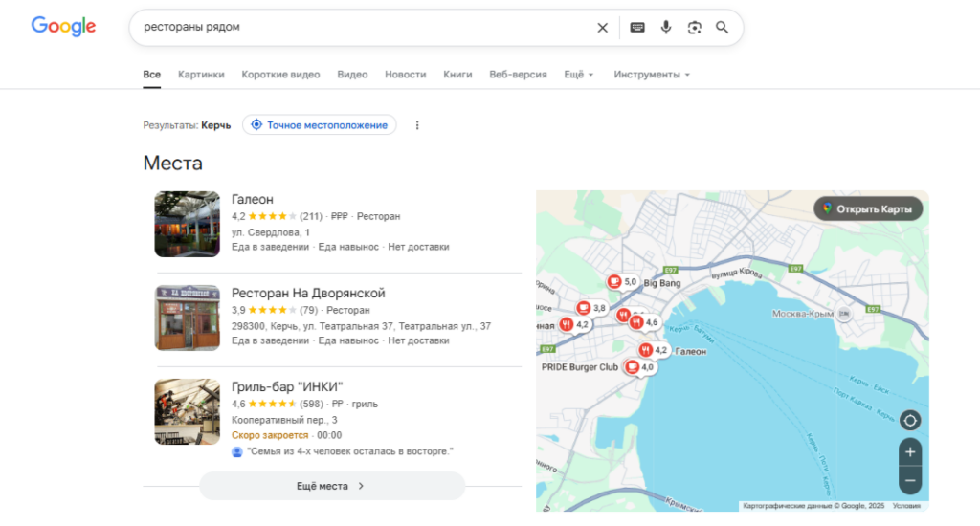
Task: Open three-dot location options menu
Action: point(417,125)
